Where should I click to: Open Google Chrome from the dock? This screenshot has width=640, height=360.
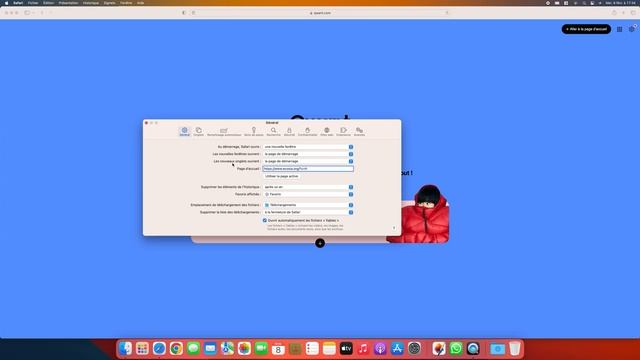(176, 349)
